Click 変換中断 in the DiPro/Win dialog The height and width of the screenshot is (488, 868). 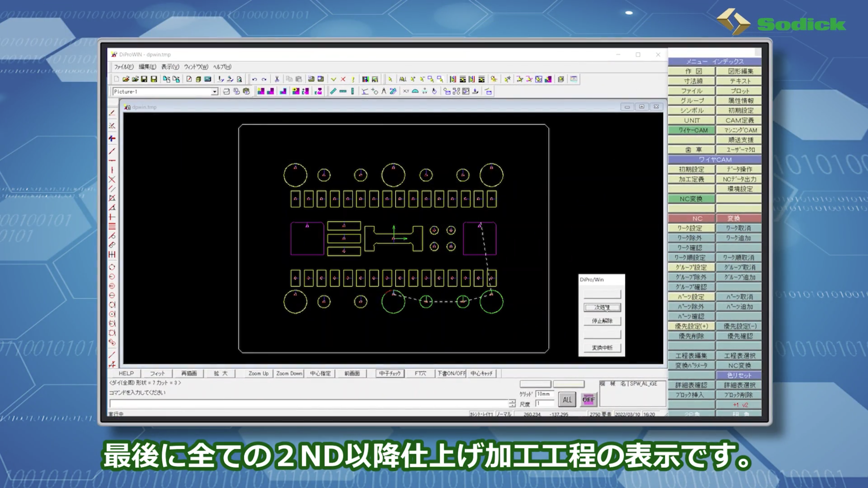tap(602, 348)
